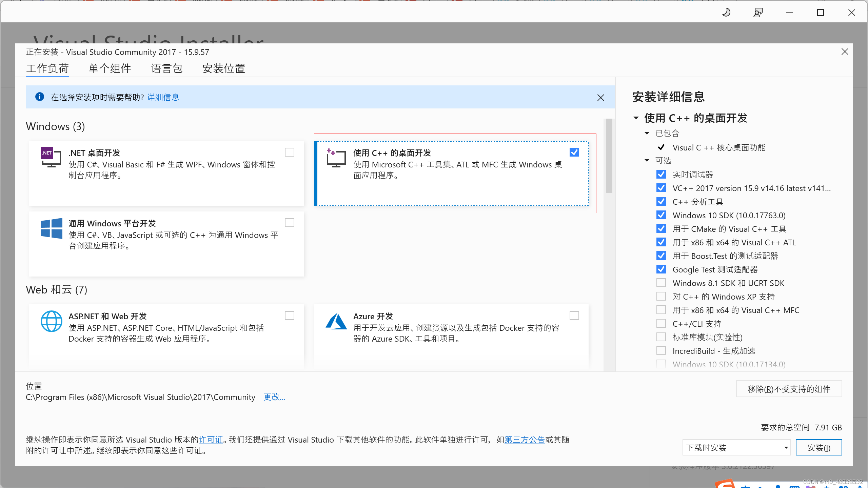Select the 使用 C++ 的桌面开发 workload card
Image resolution: width=868 pixels, height=488 pixels.
pyautogui.click(x=452, y=173)
